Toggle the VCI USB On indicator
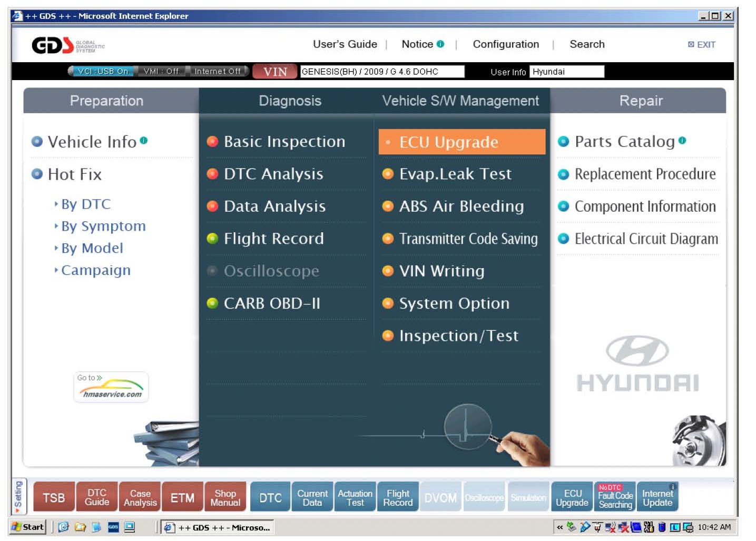 tap(102, 71)
